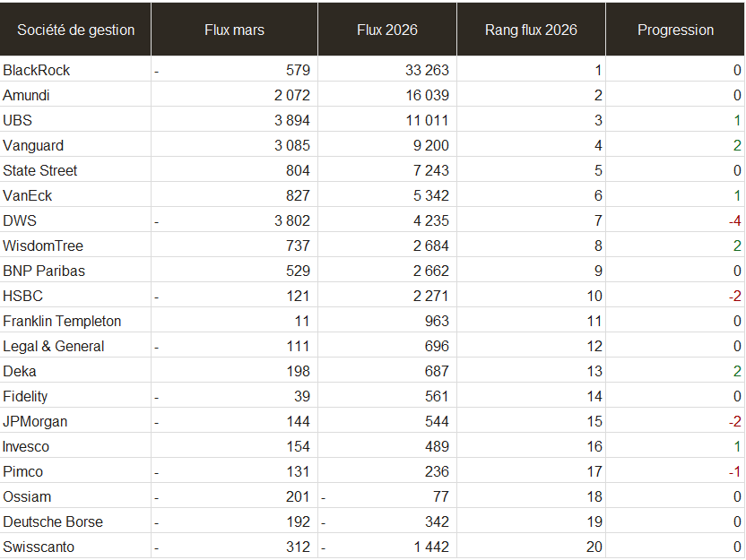Image resolution: width=746 pixels, height=560 pixels.
Task: Select the State Street row name
Action: (x=40, y=170)
